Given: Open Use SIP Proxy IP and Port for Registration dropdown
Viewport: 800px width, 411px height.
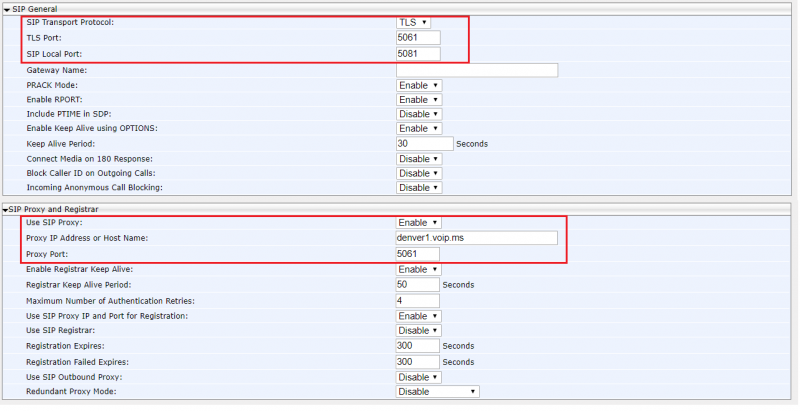Looking at the screenshot, I should tap(418, 316).
